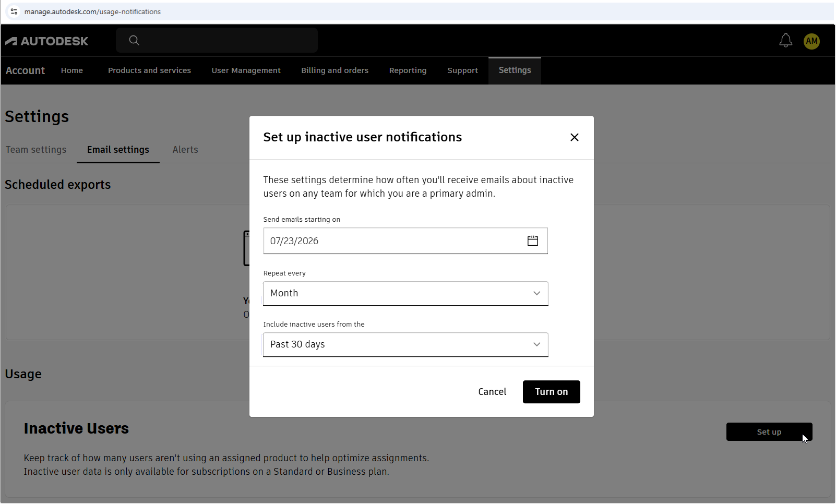Screen dimensions: 836x504
Task: Select the Email settings tab
Action: tap(118, 150)
